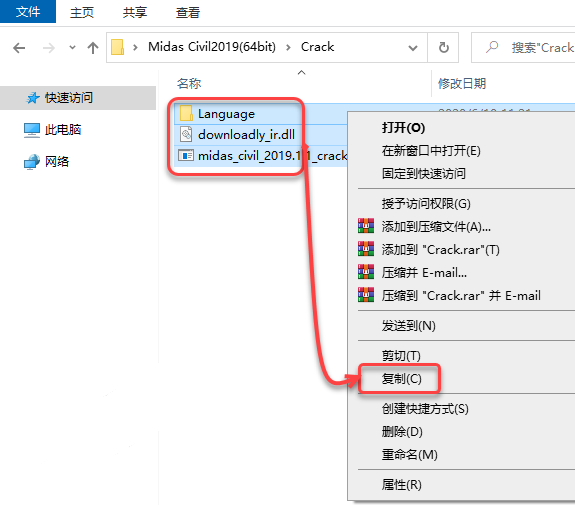
Task: Click the forward navigation arrow
Action: coord(48,48)
